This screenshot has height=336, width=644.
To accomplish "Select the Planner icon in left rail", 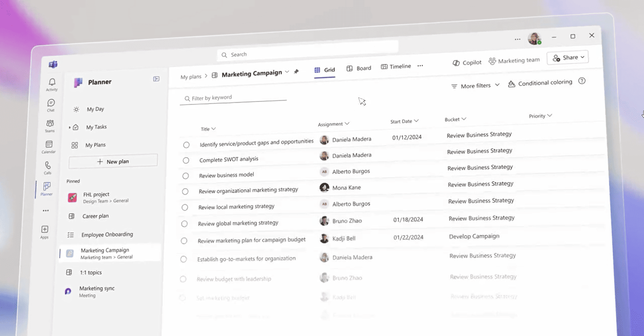I will [x=47, y=186].
